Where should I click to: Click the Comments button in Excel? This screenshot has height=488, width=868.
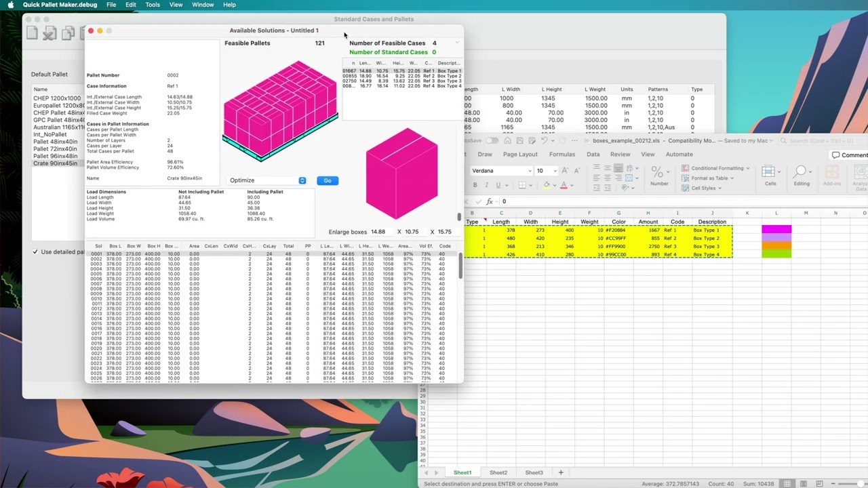[850, 155]
